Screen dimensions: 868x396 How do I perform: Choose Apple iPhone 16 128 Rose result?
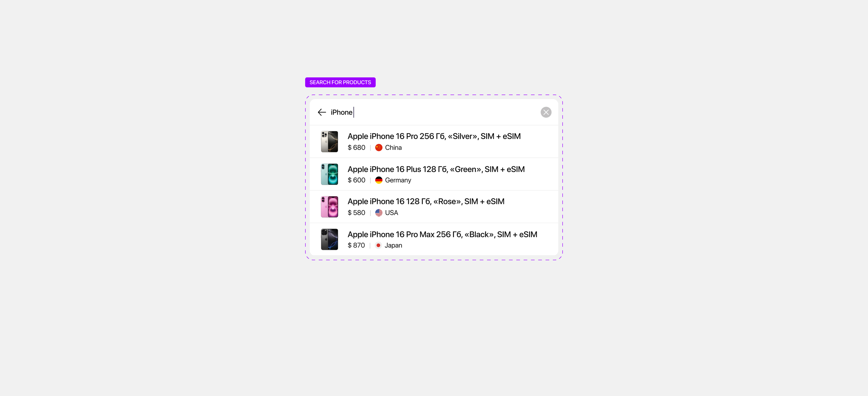pos(434,207)
